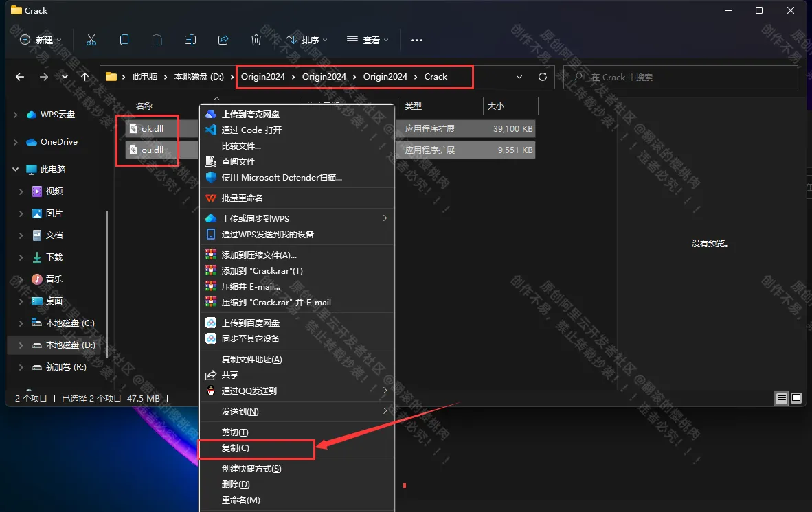The image size is (812, 512).
Task: Expand the address bar history dropdown
Action: point(519,77)
